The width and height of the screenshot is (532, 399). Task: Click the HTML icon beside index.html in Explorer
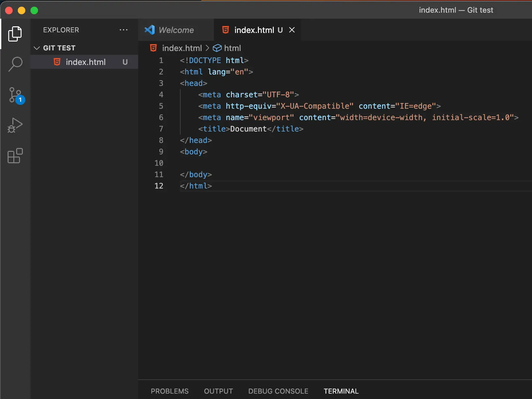click(57, 62)
